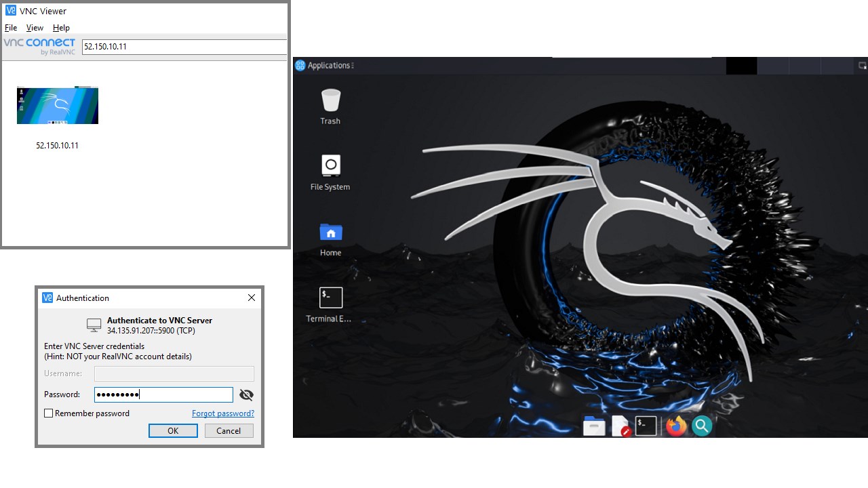
Task: Click the VNC Viewer address bar field
Action: pos(184,47)
